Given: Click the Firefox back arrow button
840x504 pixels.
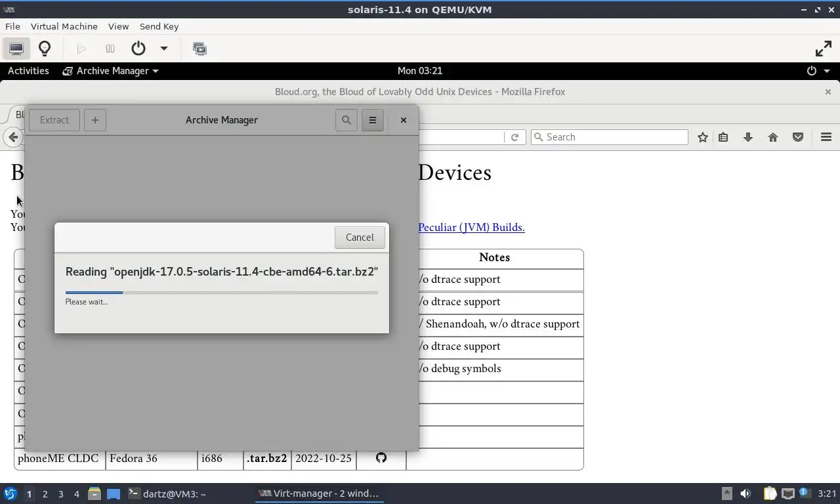Looking at the screenshot, I should tap(12, 137).
